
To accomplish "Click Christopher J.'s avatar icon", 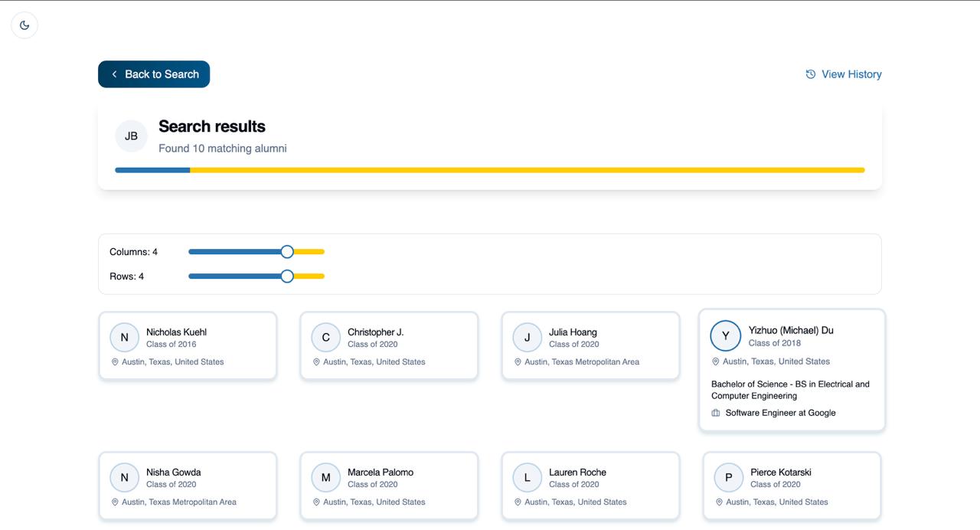I will 326,338.
